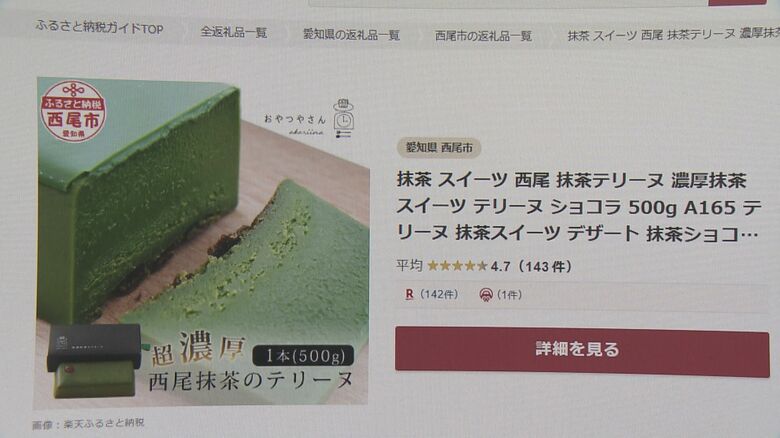The image size is (780, 438).
Task: Click the ふるさと納税 西尾市 round badge
Action: coord(73,112)
